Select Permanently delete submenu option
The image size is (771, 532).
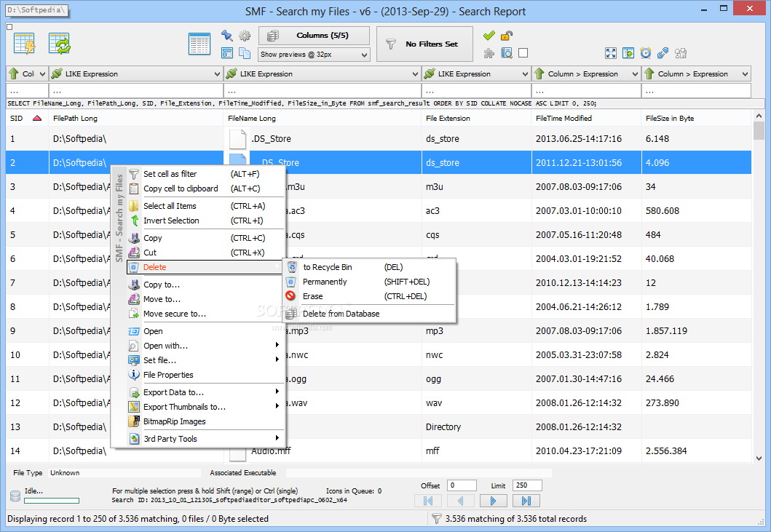point(369,282)
